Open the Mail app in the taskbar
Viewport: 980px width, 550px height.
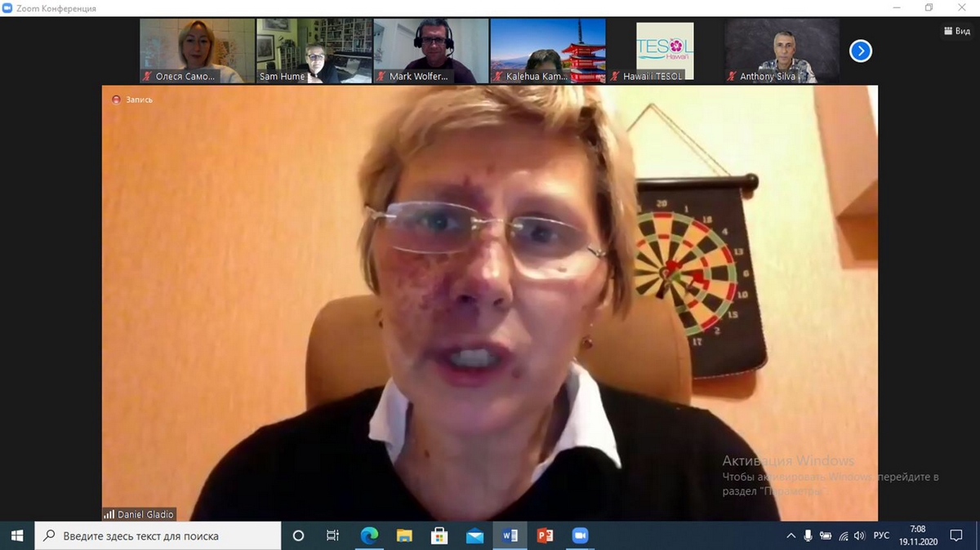tap(474, 536)
